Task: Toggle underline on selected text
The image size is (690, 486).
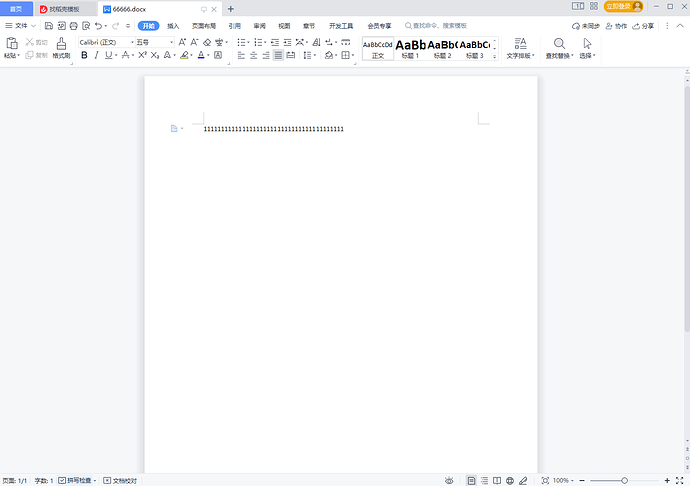Action: 108,55
